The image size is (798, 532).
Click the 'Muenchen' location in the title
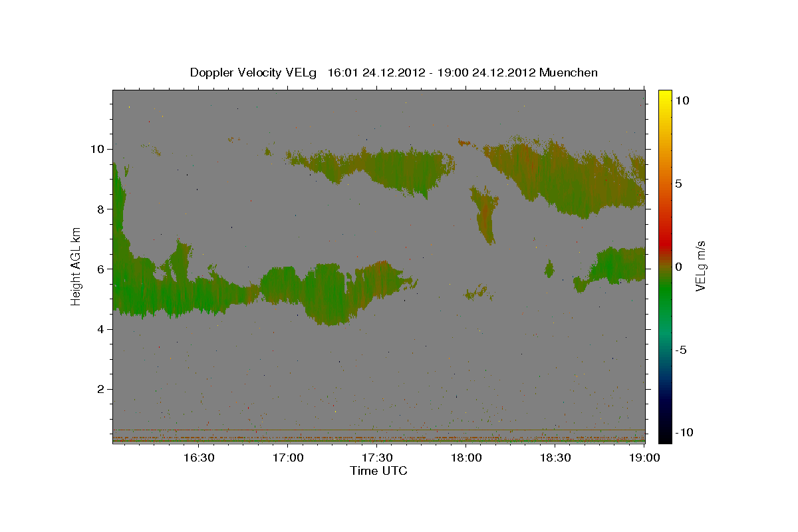click(569, 72)
